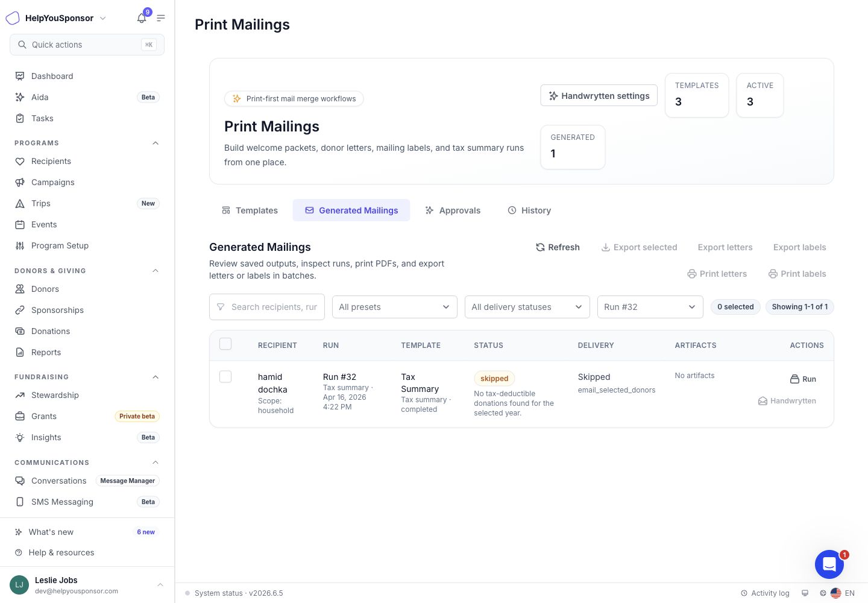Open Trips page

click(87, 203)
